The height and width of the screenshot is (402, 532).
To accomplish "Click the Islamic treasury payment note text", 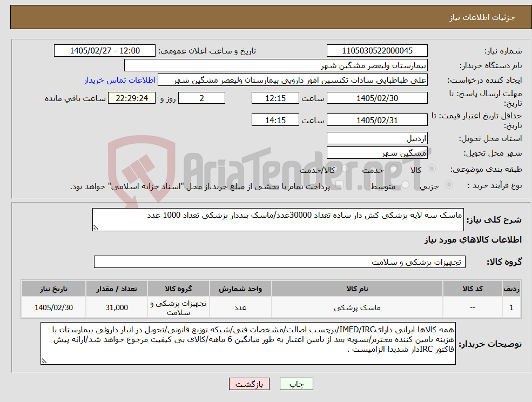I will click(200, 187).
